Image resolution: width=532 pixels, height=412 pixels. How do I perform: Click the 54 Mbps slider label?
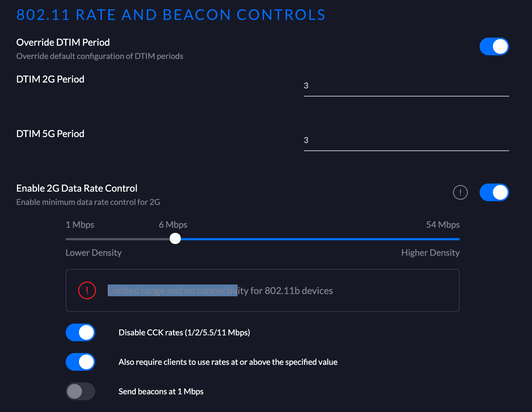point(443,225)
